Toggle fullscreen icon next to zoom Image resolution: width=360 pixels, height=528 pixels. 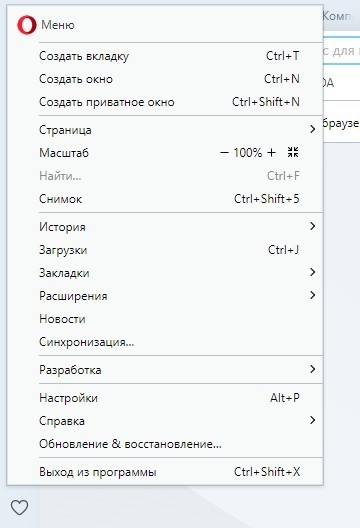point(293,152)
